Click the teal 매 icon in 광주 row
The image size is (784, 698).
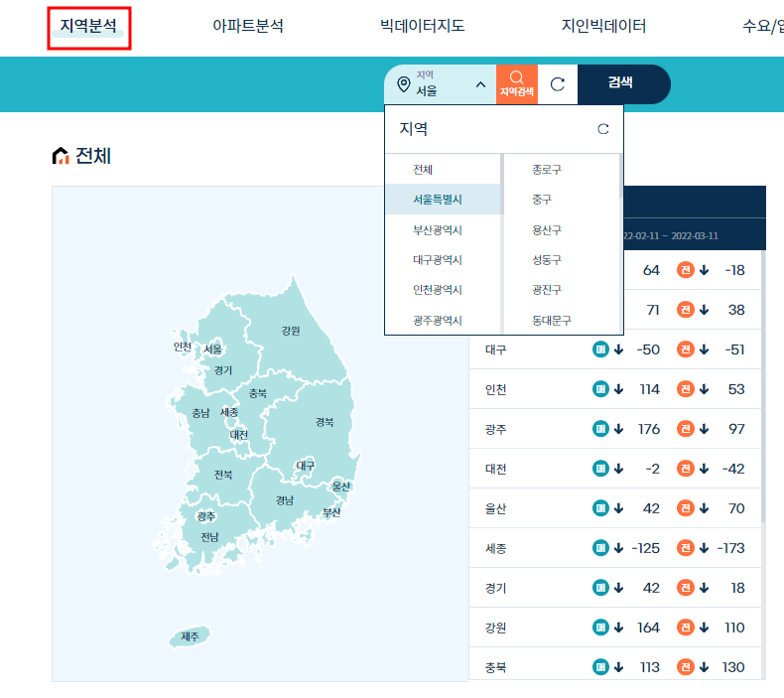(x=600, y=429)
